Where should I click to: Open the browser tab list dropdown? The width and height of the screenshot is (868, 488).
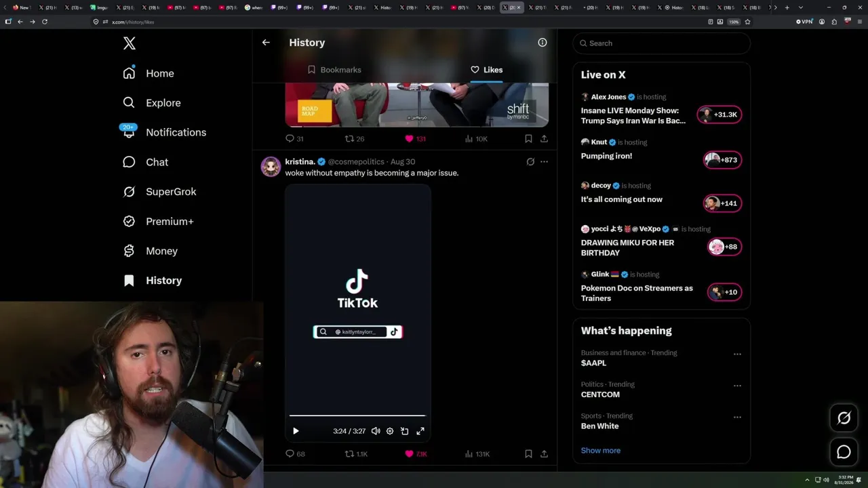click(800, 7)
